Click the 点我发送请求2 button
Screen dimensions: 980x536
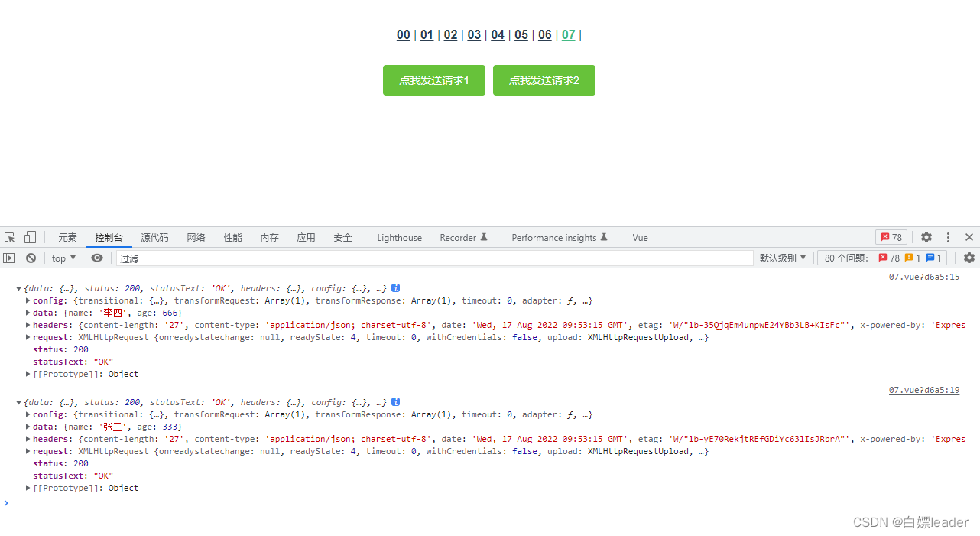[544, 80]
